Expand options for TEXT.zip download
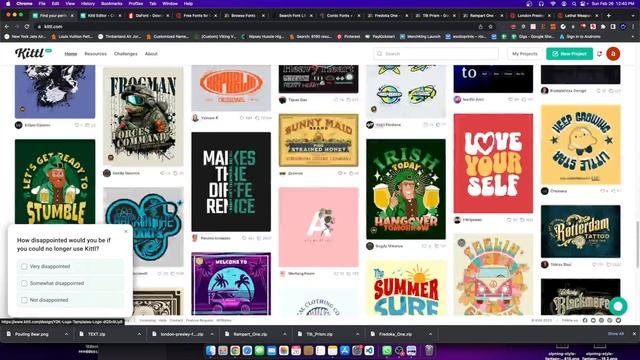640x360 pixels. [x=139, y=334]
